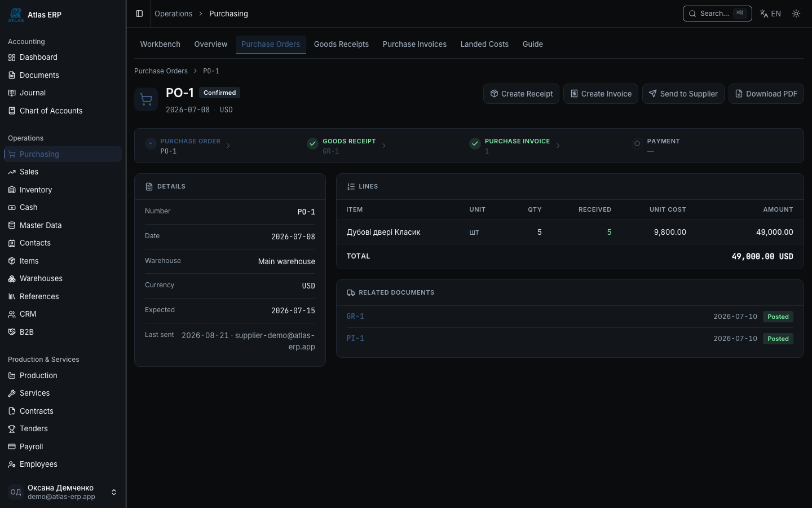Screen dimensions: 812x508
Task: Open GR-1 related document link
Action: (x=355, y=317)
